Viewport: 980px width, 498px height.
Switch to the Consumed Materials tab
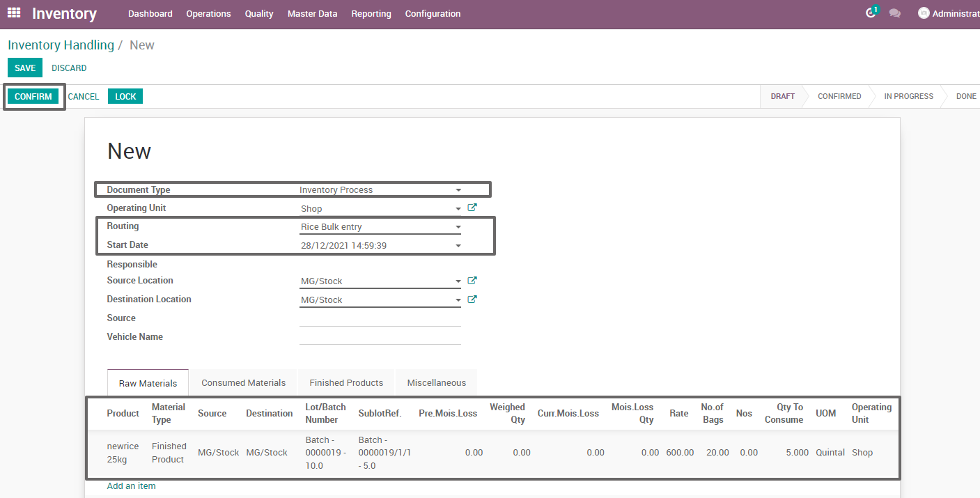[x=243, y=382]
